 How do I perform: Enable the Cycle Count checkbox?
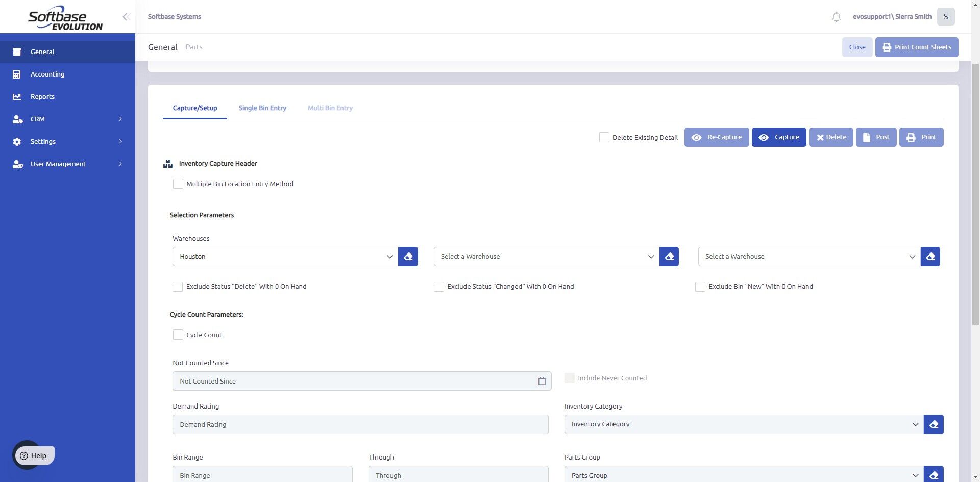click(178, 335)
